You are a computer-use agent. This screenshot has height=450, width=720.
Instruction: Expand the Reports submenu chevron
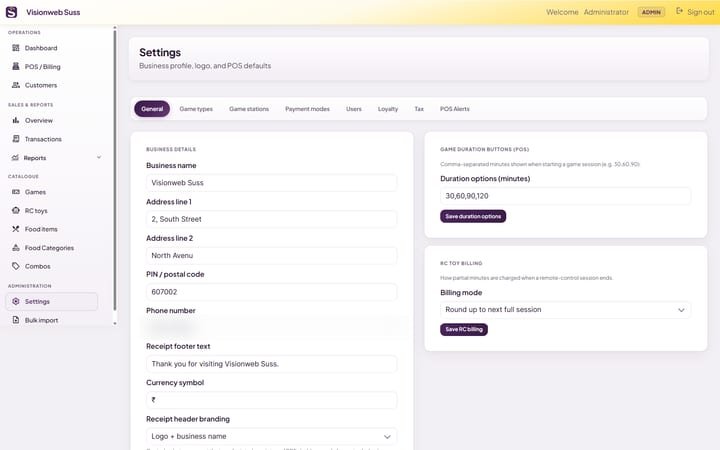click(99, 158)
